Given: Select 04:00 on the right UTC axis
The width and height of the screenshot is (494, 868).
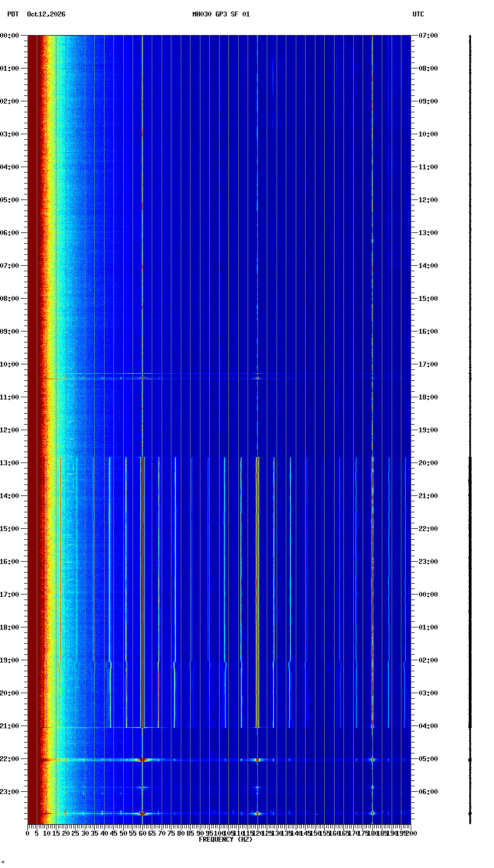Looking at the screenshot, I should click(x=428, y=726).
